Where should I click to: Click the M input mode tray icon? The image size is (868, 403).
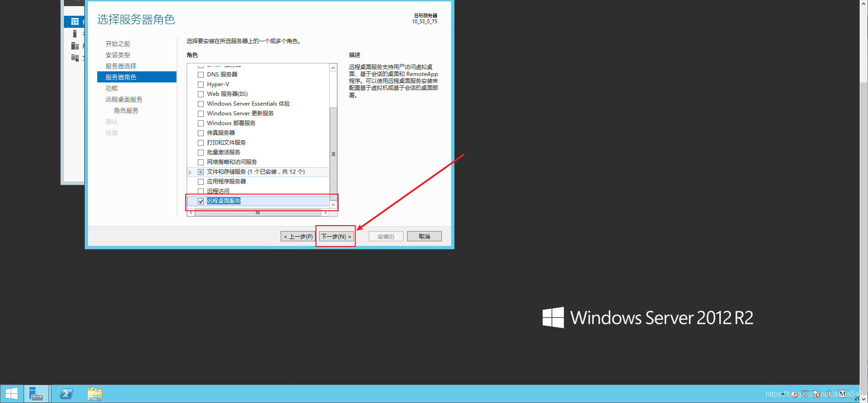[842, 394]
